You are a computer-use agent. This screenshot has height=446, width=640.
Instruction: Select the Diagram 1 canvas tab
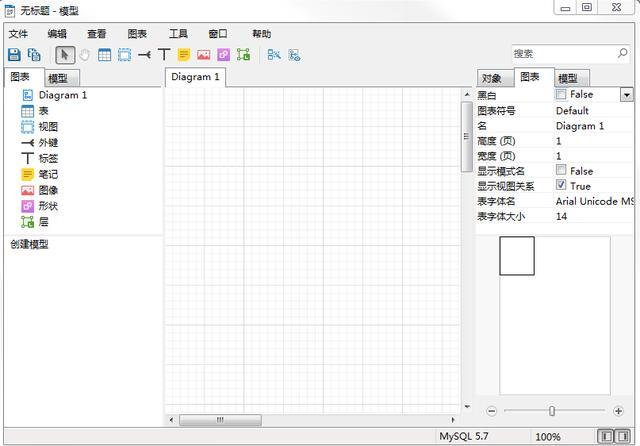tap(195, 77)
